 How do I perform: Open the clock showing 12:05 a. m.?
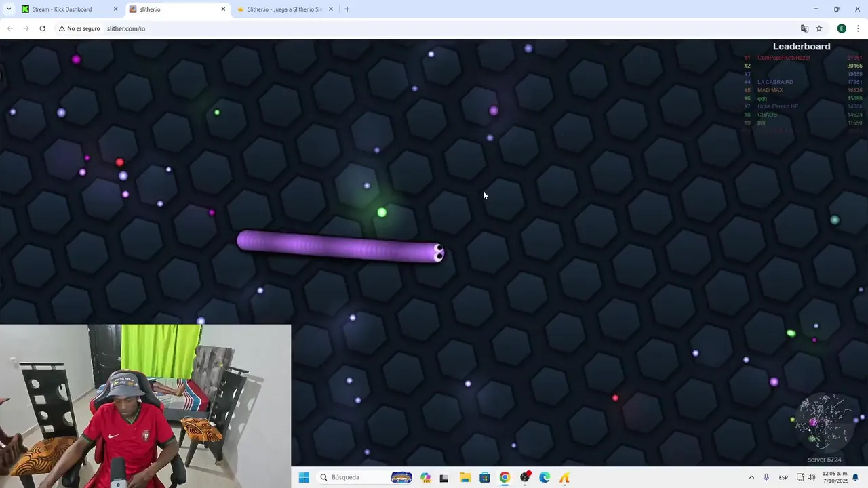point(835,477)
